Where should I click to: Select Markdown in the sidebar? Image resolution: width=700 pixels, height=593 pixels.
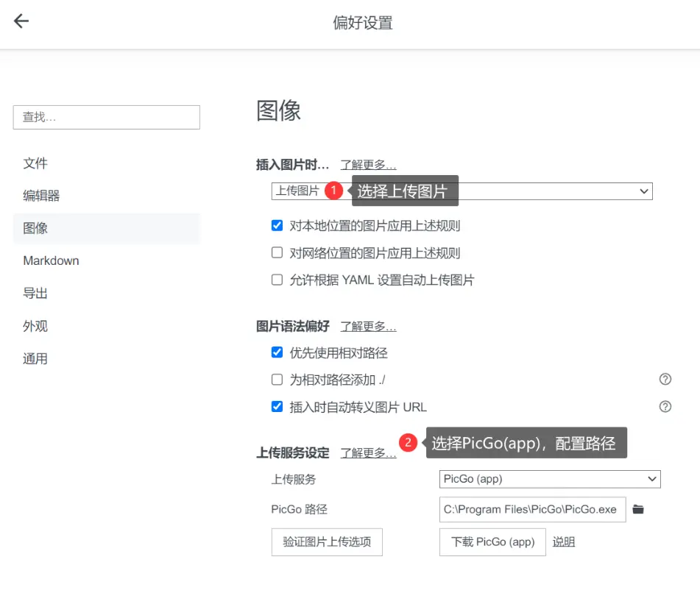point(51,260)
